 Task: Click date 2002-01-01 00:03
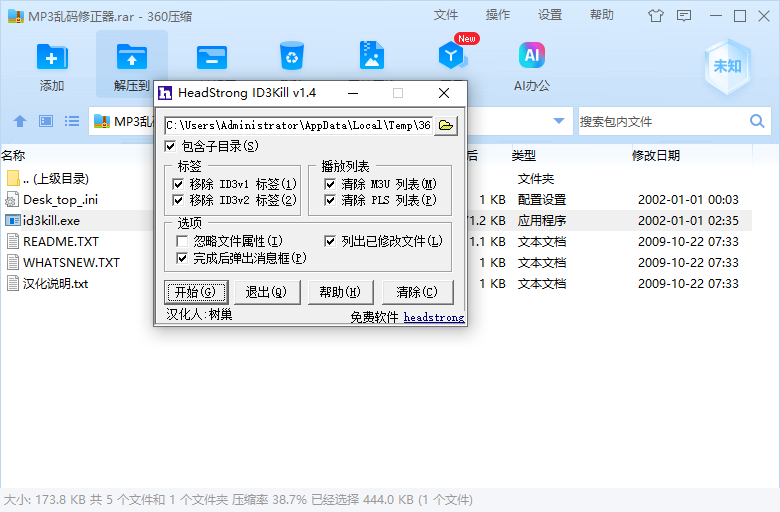point(688,200)
